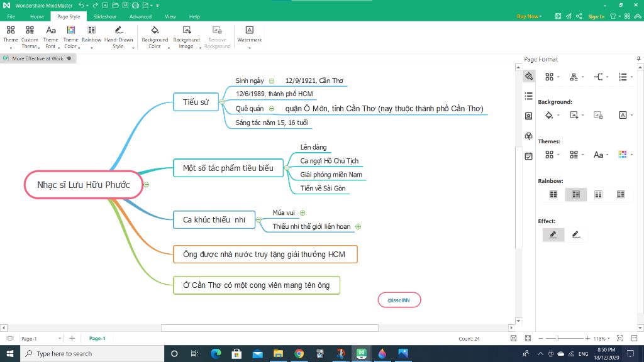Click the Print icon in title bar
Image resolution: width=644 pixels, height=362 pixels.
pos(135,5)
